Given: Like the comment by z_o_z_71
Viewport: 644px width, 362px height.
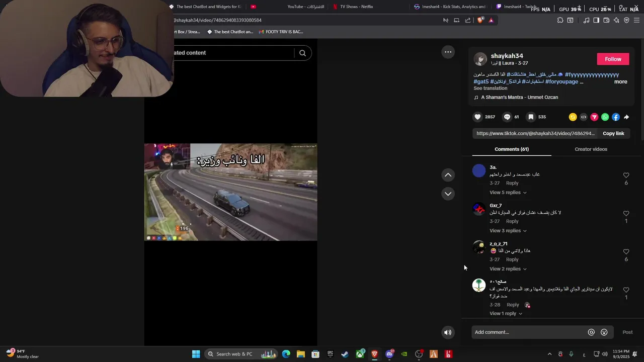Looking at the screenshot, I should 626,252.
